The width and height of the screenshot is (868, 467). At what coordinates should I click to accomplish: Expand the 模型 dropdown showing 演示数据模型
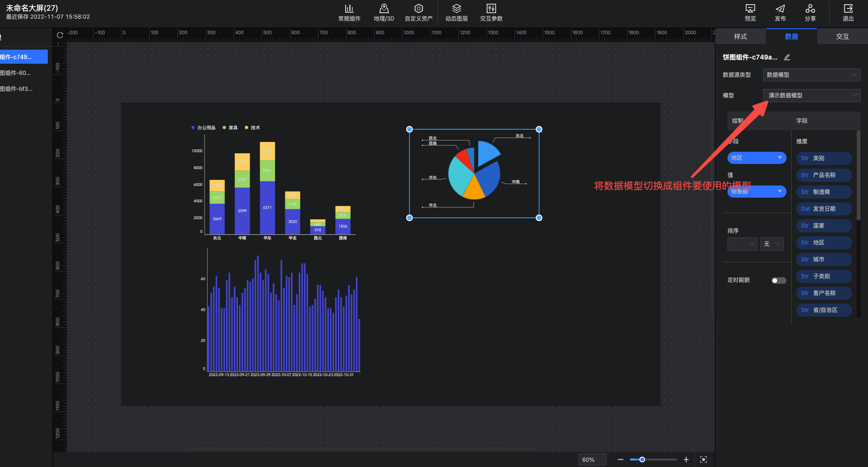click(x=811, y=96)
